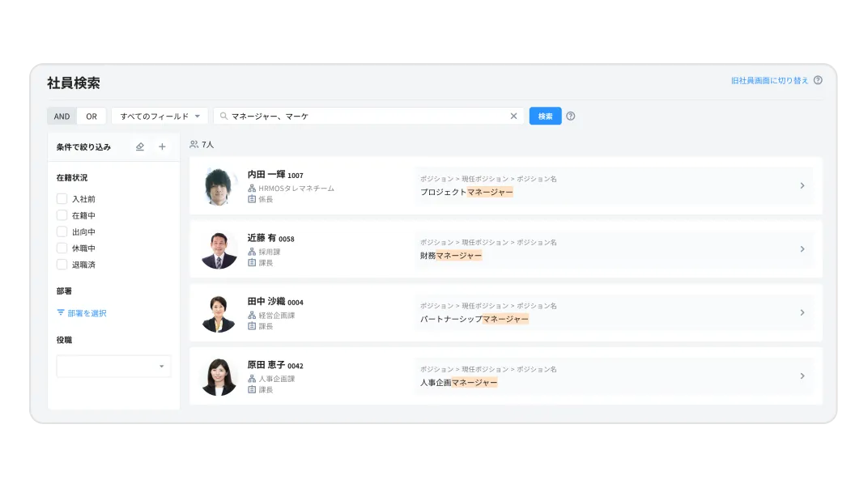The image size is (868, 488).
Task: Open the すべてのフィールド dropdown
Action: pos(160,116)
